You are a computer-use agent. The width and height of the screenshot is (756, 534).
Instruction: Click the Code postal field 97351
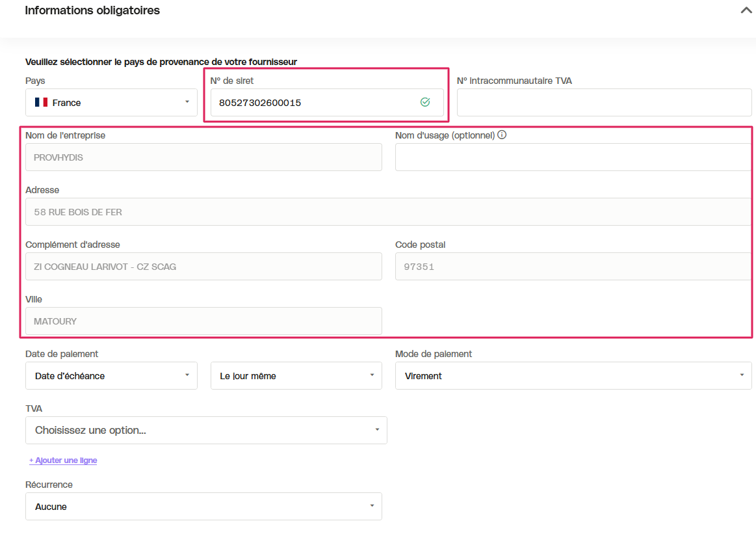pos(573,266)
